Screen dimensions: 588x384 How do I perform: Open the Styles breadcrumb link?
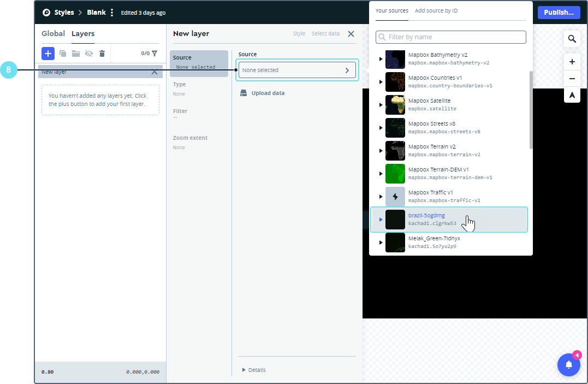click(x=64, y=13)
